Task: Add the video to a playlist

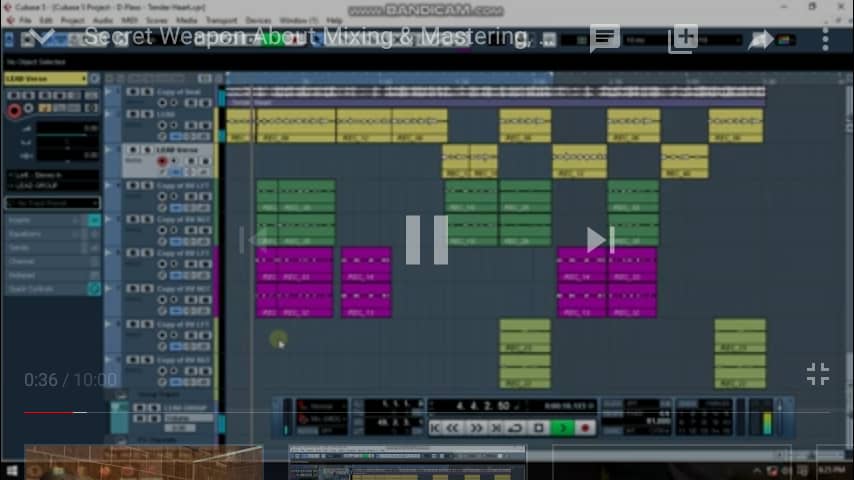Action: pos(683,38)
